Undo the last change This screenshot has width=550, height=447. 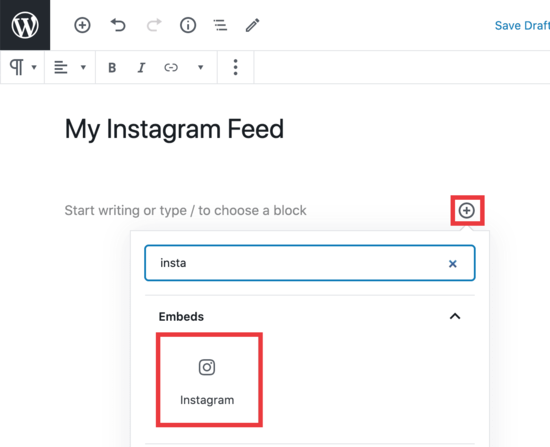(118, 25)
